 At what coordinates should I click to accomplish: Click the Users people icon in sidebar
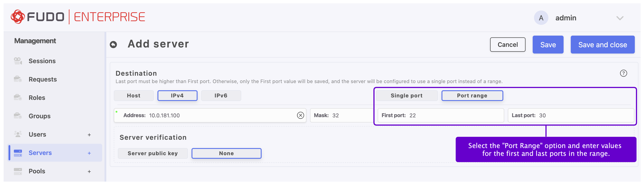[18, 134]
